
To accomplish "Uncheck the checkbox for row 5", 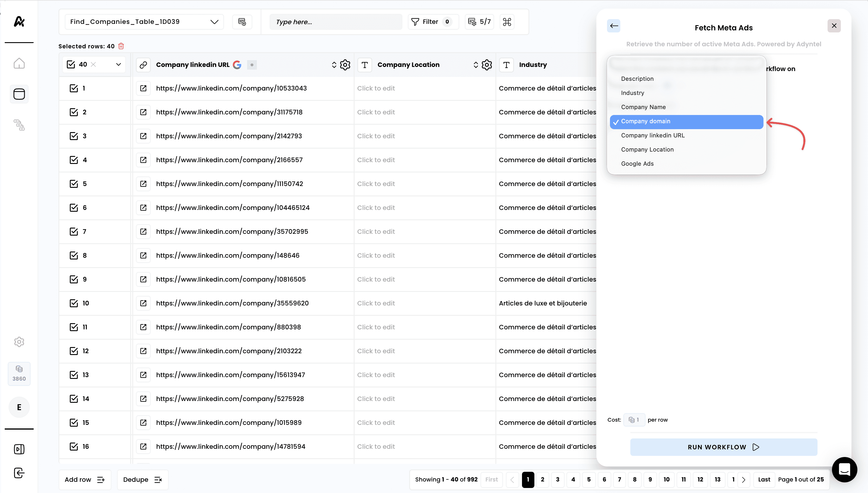I will [x=74, y=184].
